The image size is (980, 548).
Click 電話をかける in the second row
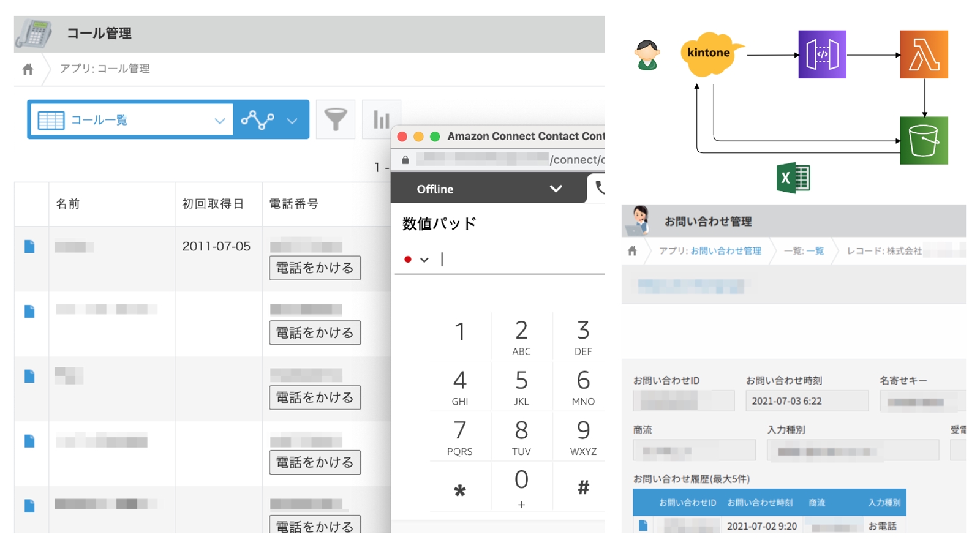click(x=315, y=332)
